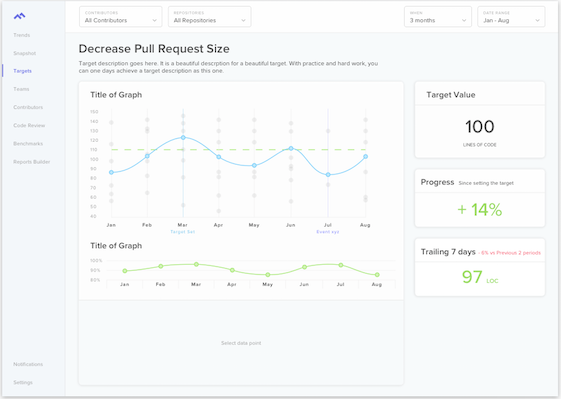Open Snapshot in sidebar
Viewport: 561px width, 399px height.
[x=25, y=53]
